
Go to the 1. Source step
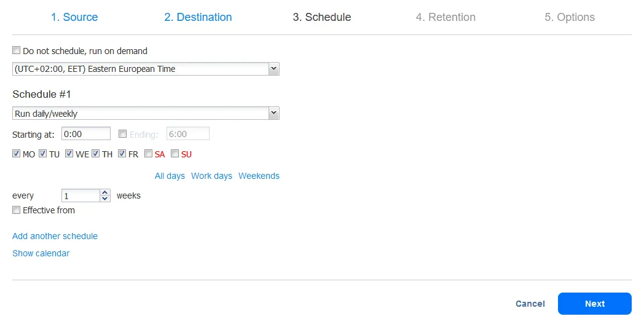point(74,17)
